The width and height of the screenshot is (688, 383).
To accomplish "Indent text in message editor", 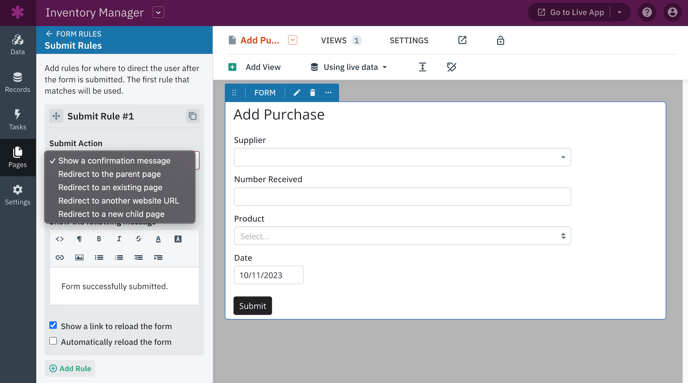I will 158,258.
